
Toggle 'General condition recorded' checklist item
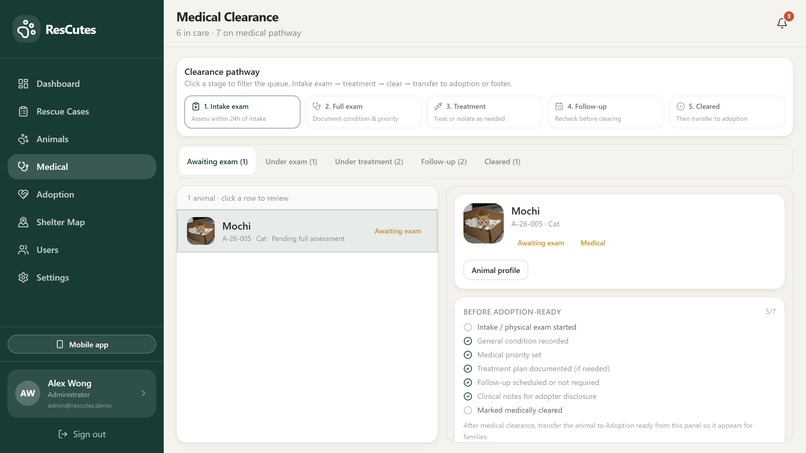[468, 341]
